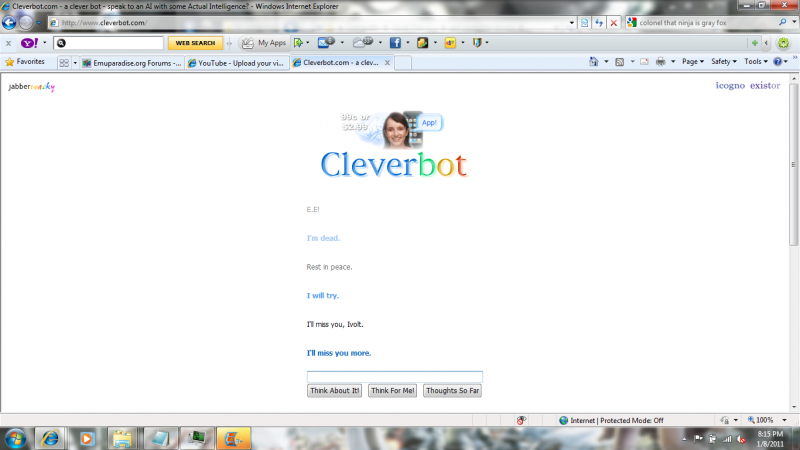Click the security zone lock icon in status bar
800x450 pixels.
[x=724, y=420]
